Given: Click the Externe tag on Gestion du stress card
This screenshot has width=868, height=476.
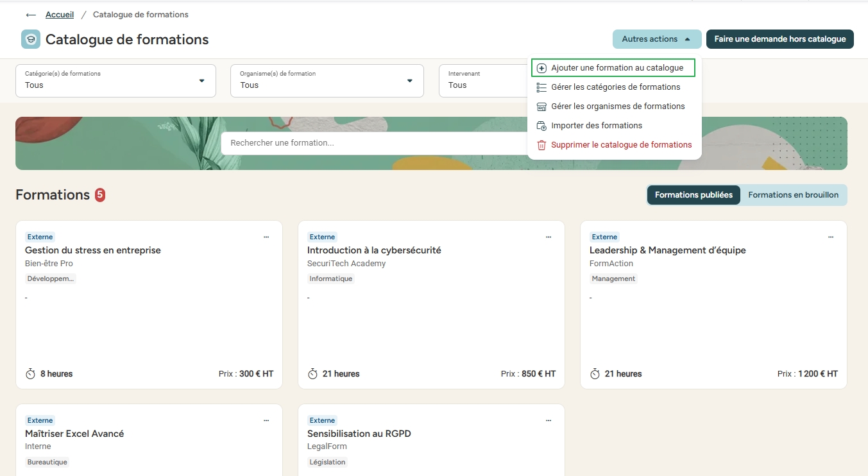Looking at the screenshot, I should (x=40, y=237).
